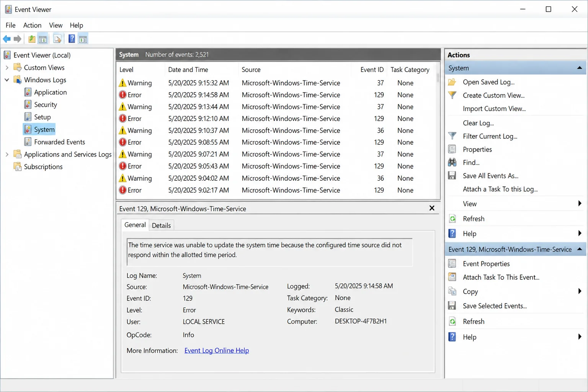
Task: Expand the Custom Views tree node
Action: click(7, 68)
